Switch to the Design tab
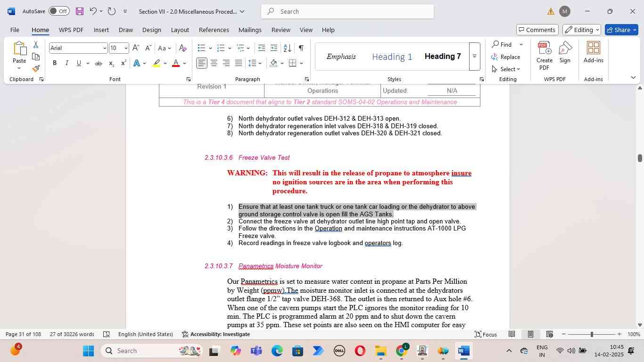Image resolution: width=644 pixels, height=362 pixels. pos(152,30)
